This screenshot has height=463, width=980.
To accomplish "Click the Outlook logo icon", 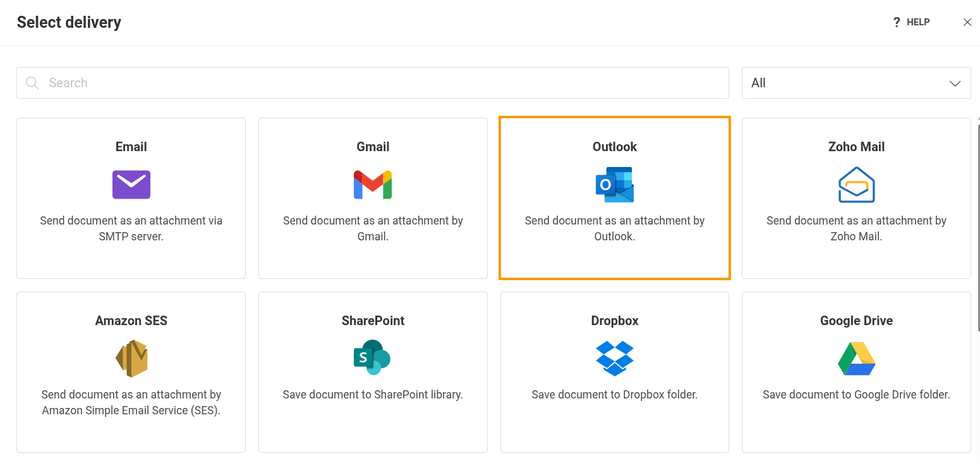I will coord(615,185).
